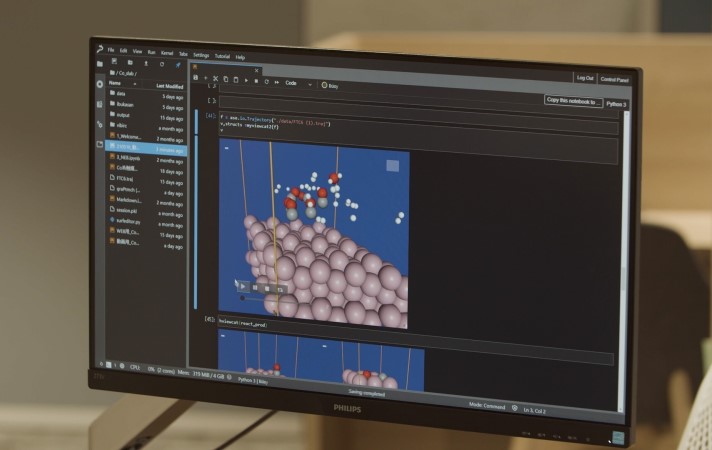Image resolution: width=712 pixels, height=450 pixels.
Task: Restart the kernel from the toolbar
Action: tap(266, 81)
